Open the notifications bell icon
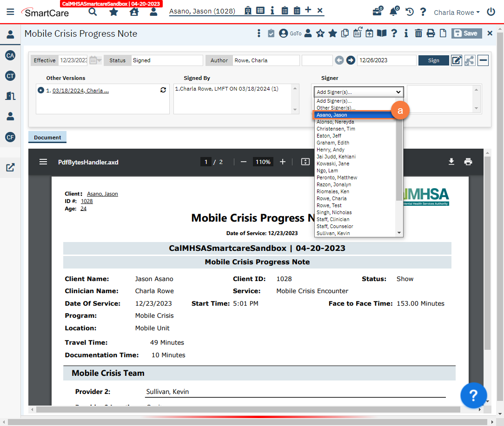The height and width of the screenshot is (426, 504). click(393, 12)
